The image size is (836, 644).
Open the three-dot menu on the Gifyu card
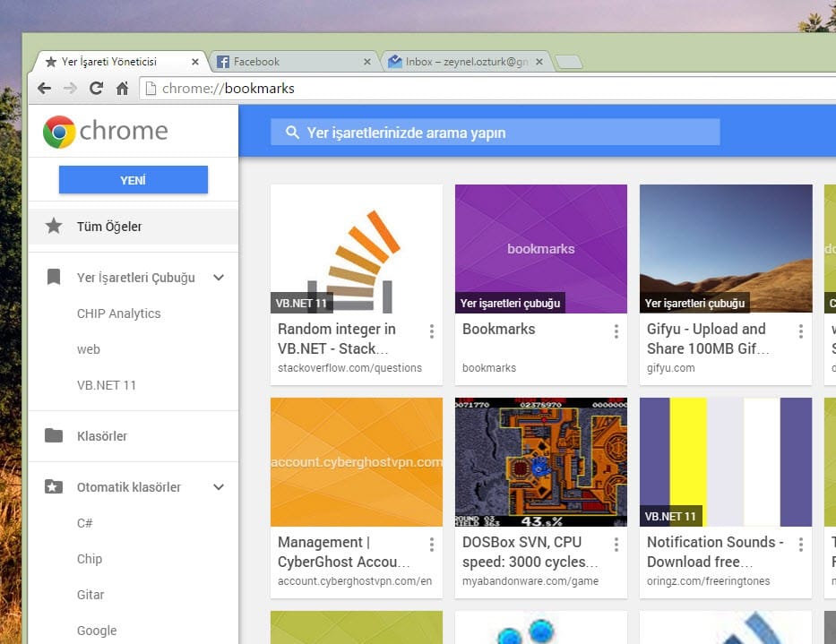tap(800, 331)
